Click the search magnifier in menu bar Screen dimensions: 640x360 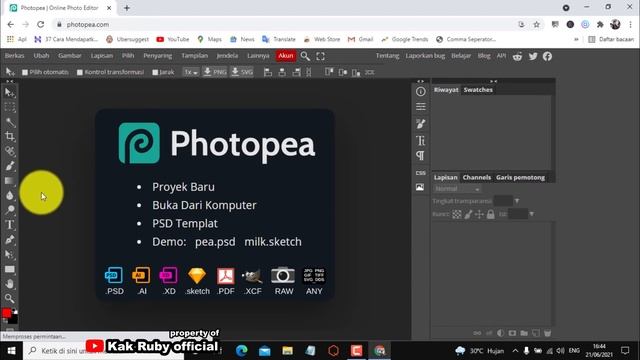[x=305, y=56]
